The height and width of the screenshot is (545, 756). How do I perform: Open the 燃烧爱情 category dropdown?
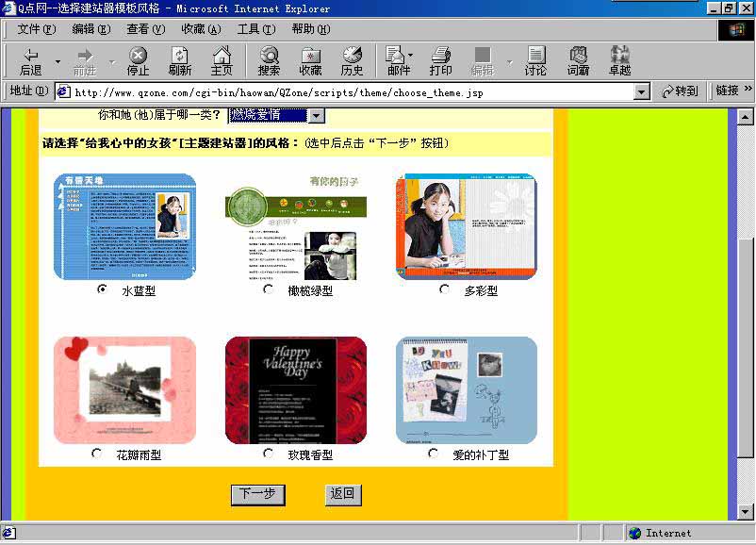(x=315, y=114)
